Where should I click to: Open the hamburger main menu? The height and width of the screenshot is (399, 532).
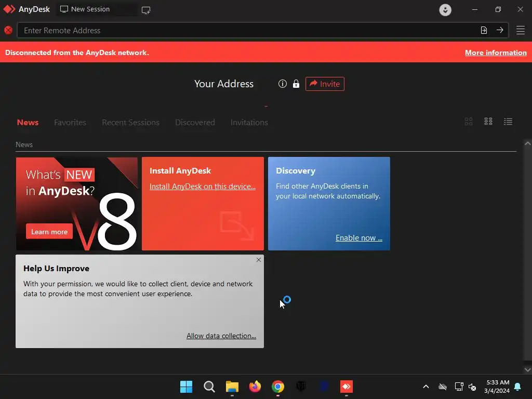coord(521,30)
